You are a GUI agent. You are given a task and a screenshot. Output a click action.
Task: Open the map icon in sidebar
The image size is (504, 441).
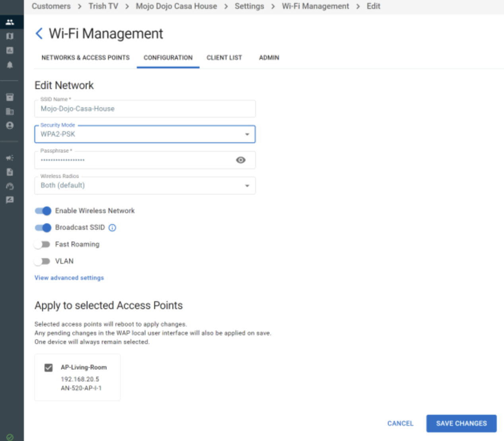tap(10, 36)
